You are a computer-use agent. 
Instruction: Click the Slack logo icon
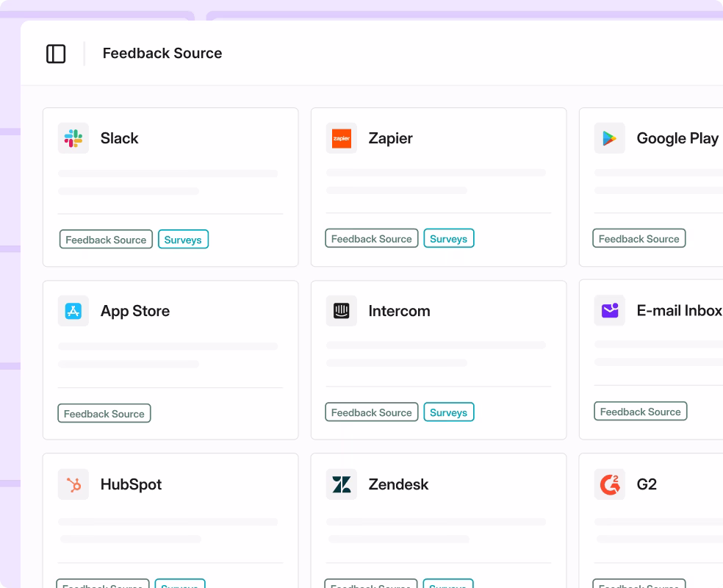[73, 138]
